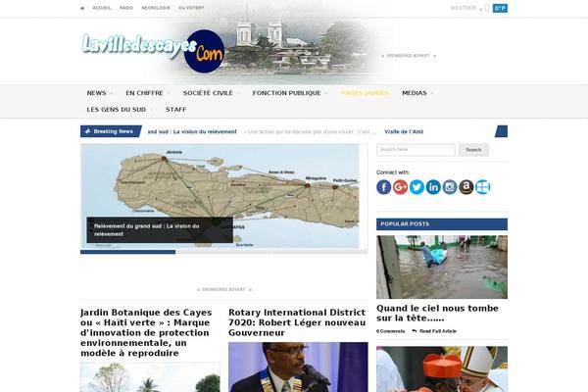Open the NECROLOGIE link in top bar
Viewport: 588px width, 392px height.
pos(156,8)
